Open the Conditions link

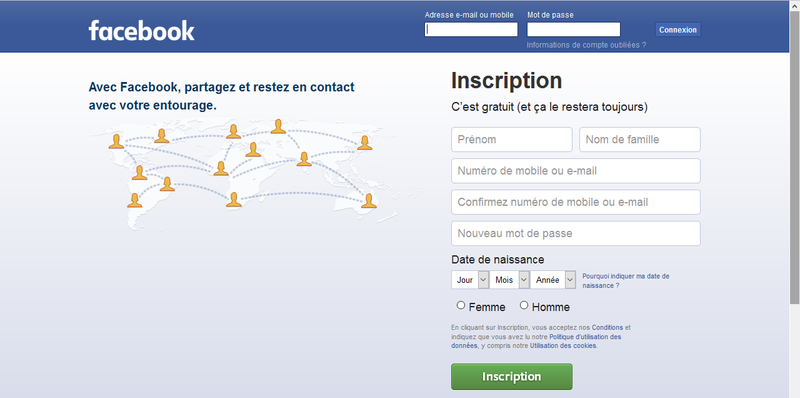[x=607, y=328]
